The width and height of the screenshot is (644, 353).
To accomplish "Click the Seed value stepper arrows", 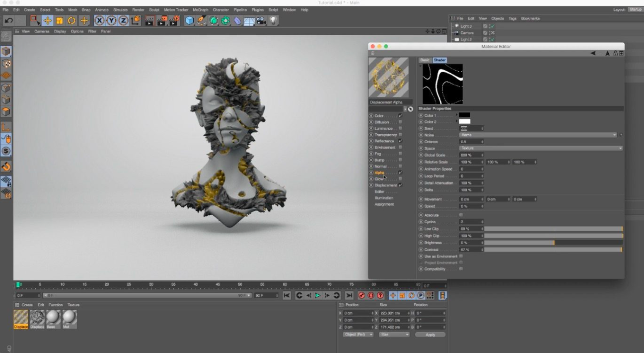I will pyautogui.click(x=483, y=128).
